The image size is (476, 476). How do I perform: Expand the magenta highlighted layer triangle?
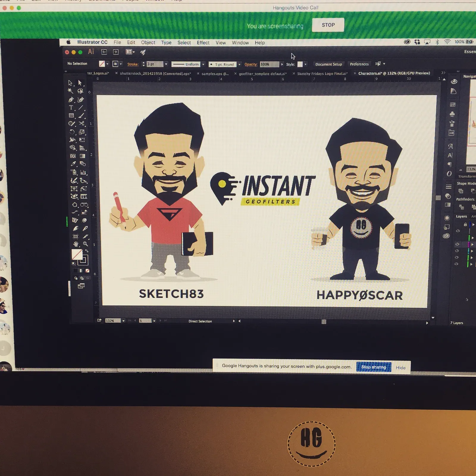point(472,244)
